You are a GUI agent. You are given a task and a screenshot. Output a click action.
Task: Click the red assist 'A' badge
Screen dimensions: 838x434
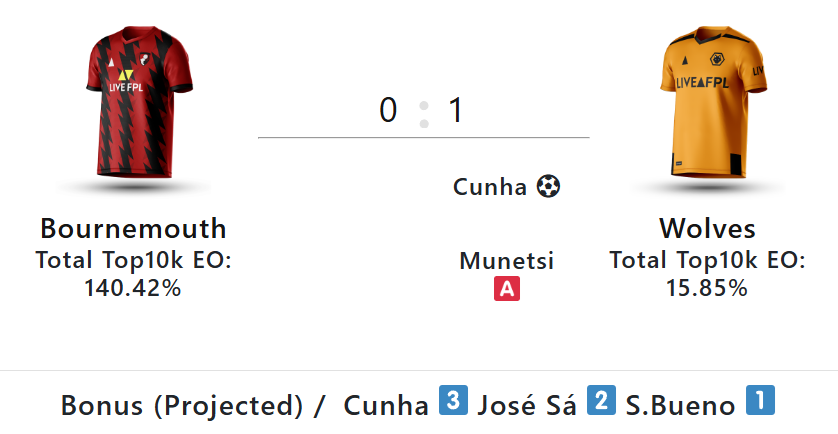tap(506, 290)
